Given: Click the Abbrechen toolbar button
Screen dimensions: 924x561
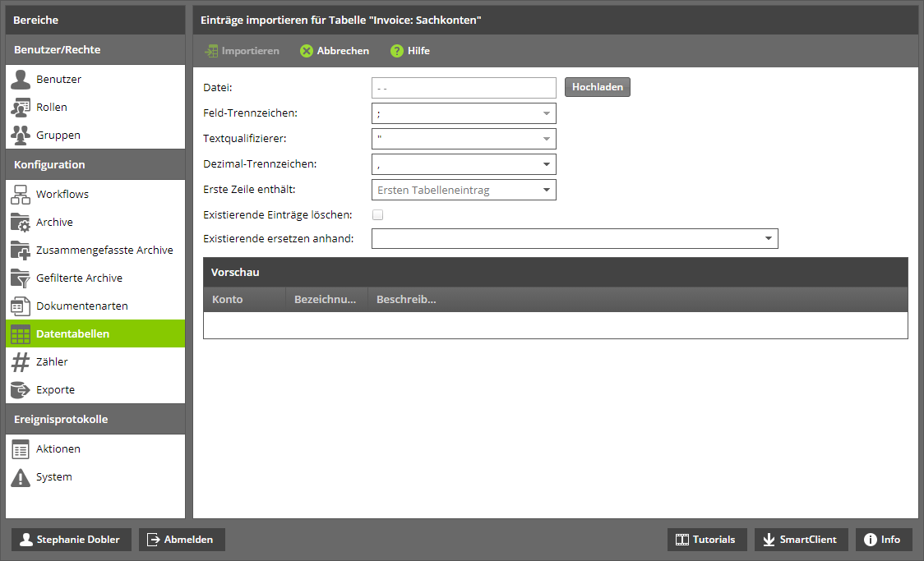Looking at the screenshot, I should 335,51.
